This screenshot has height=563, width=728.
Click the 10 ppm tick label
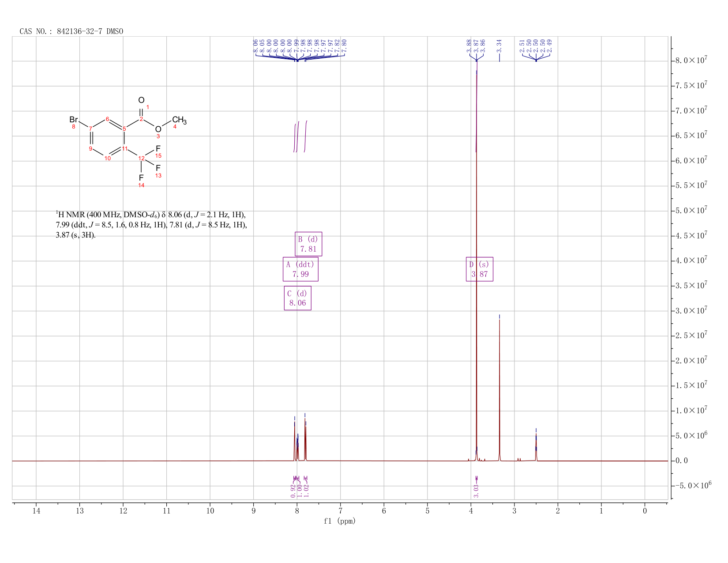pyautogui.click(x=210, y=511)
